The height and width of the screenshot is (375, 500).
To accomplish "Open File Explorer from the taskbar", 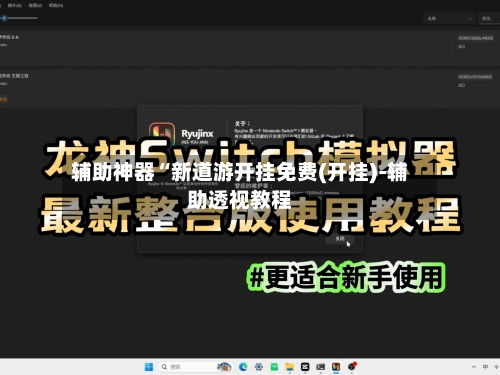I will click(x=290, y=367).
